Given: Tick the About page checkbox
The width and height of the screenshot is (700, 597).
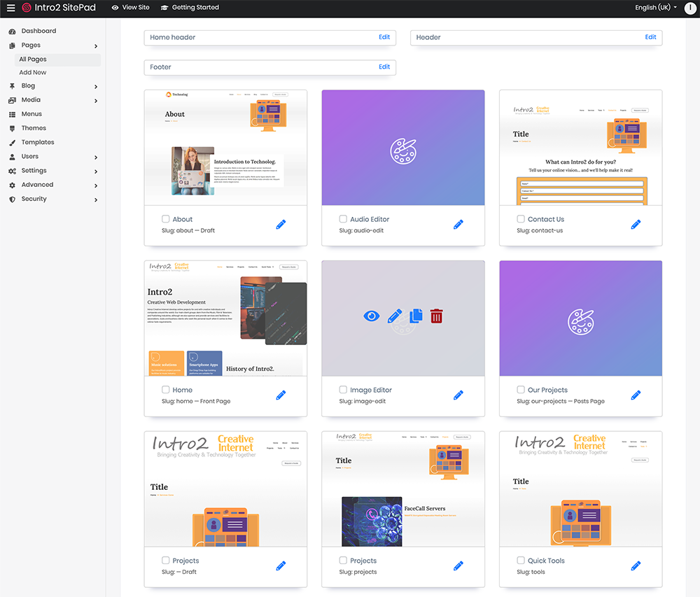Looking at the screenshot, I should pos(166,219).
